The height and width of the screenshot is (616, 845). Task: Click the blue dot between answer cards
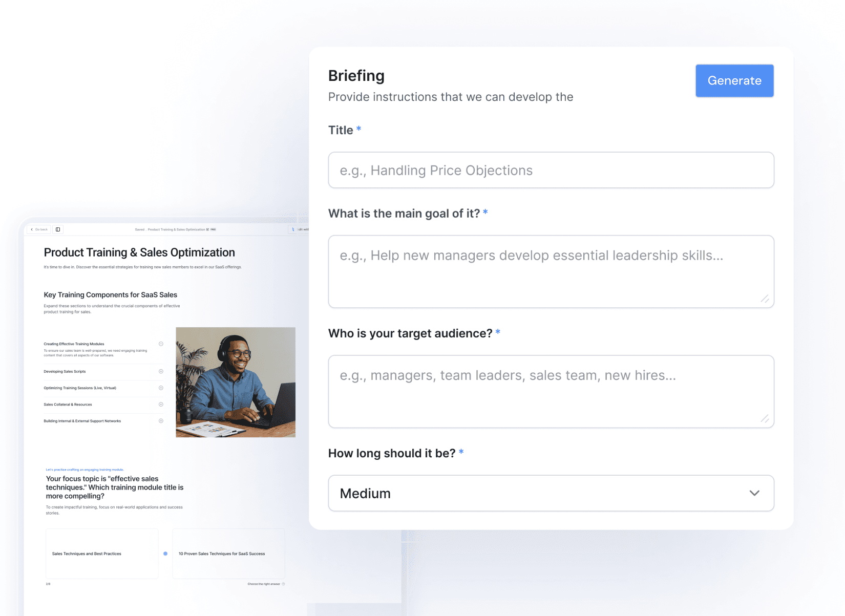(165, 554)
